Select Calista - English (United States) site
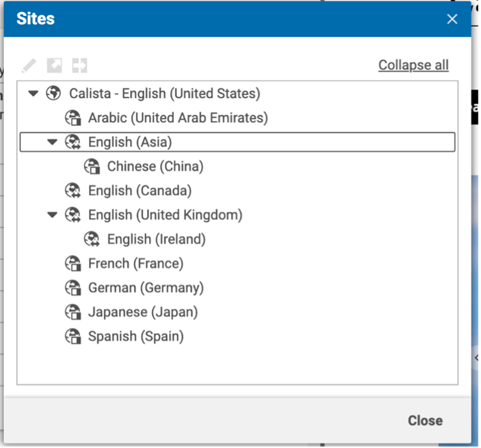 165,94
